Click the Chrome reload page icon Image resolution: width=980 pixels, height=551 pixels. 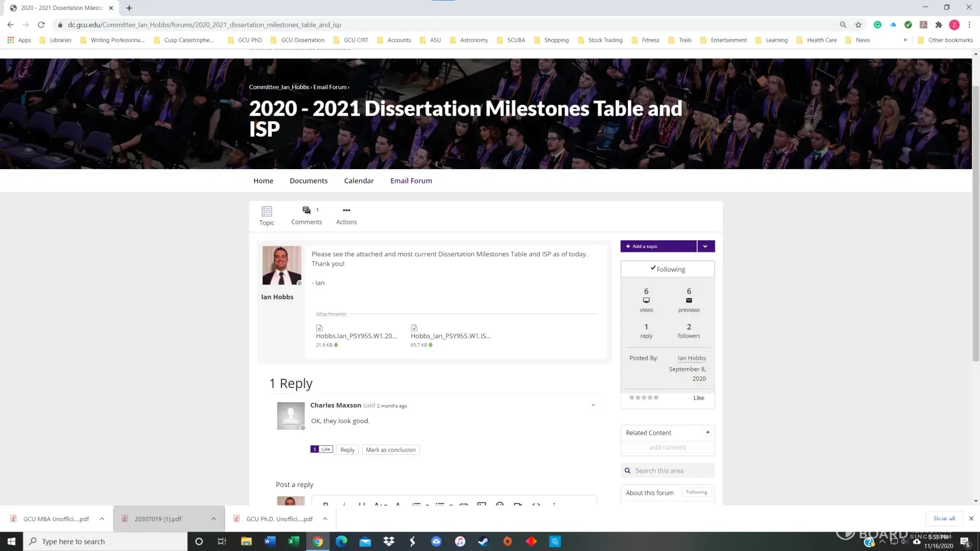41,25
